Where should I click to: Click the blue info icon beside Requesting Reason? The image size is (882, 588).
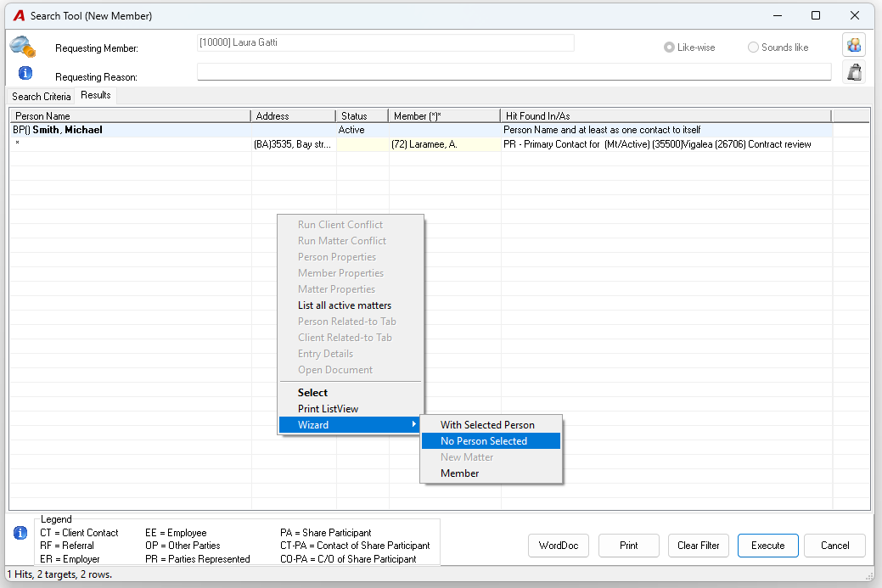pyautogui.click(x=25, y=73)
